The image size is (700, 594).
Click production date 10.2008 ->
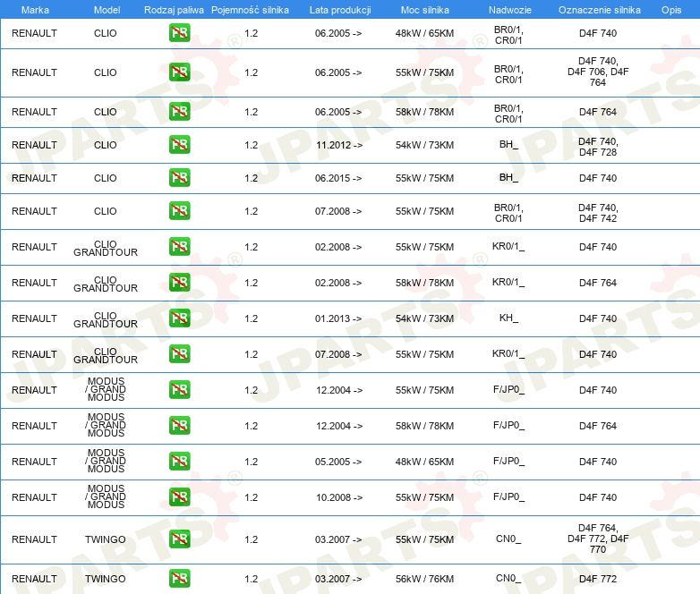click(x=339, y=497)
